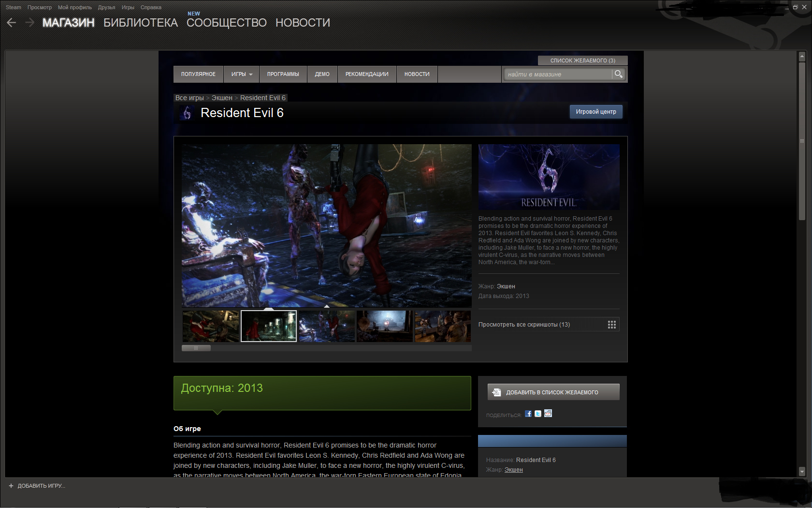Click the search magnifier icon in store
The height and width of the screenshot is (508, 812).
618,74
